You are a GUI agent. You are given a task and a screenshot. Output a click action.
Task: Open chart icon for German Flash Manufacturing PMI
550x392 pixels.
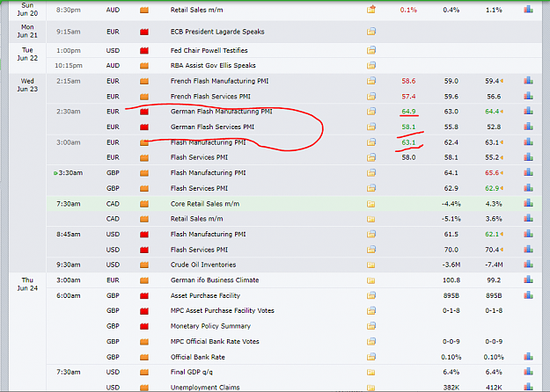pyautogui.click(x=528, y=111)
